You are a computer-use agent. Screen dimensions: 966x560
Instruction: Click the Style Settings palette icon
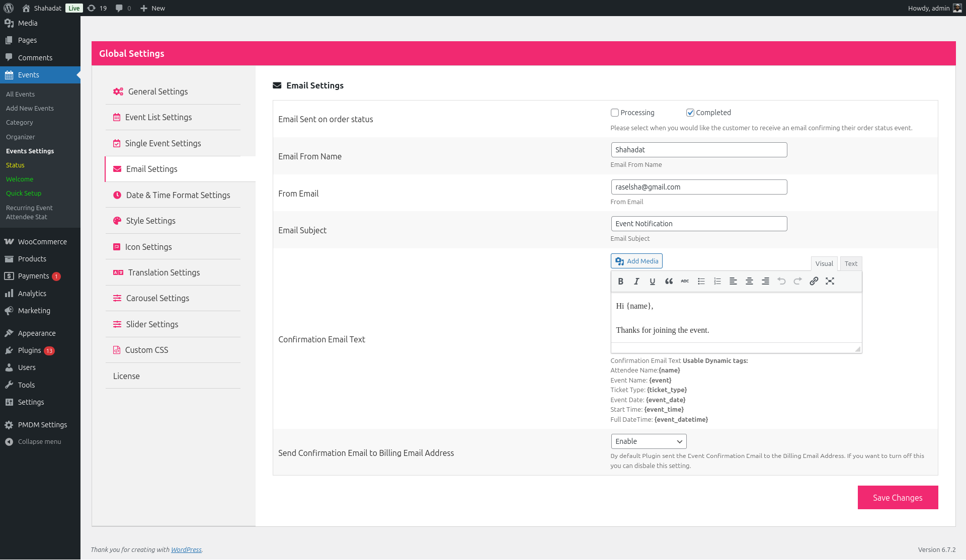coord(117,221)
